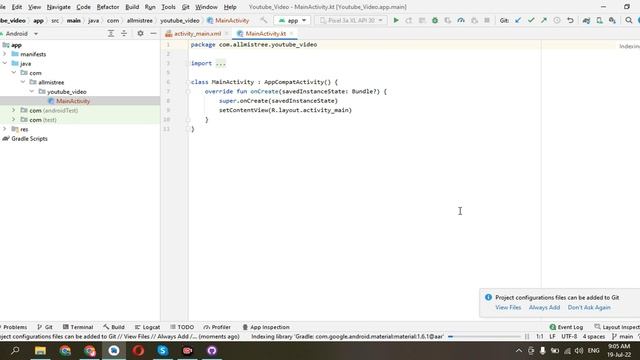Collapse the java folder
This screenshot has width=640, height=360.
[x=5, y=63]
